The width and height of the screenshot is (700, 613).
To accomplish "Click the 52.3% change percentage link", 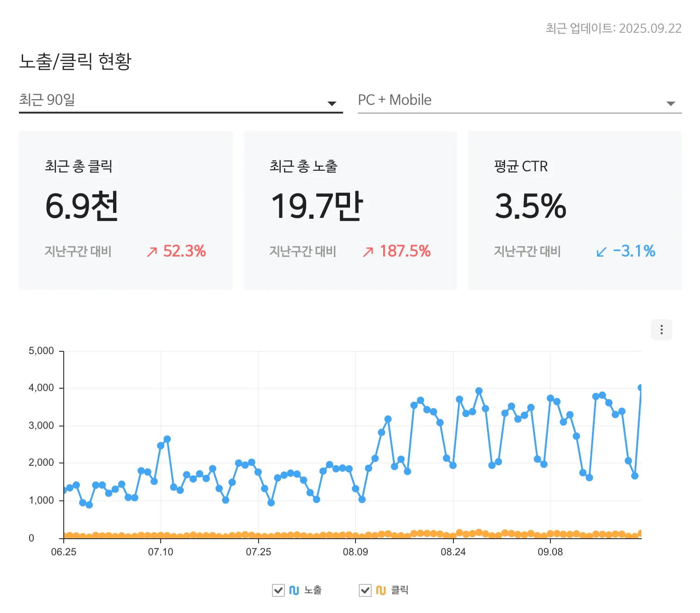I will pos(185,252).
